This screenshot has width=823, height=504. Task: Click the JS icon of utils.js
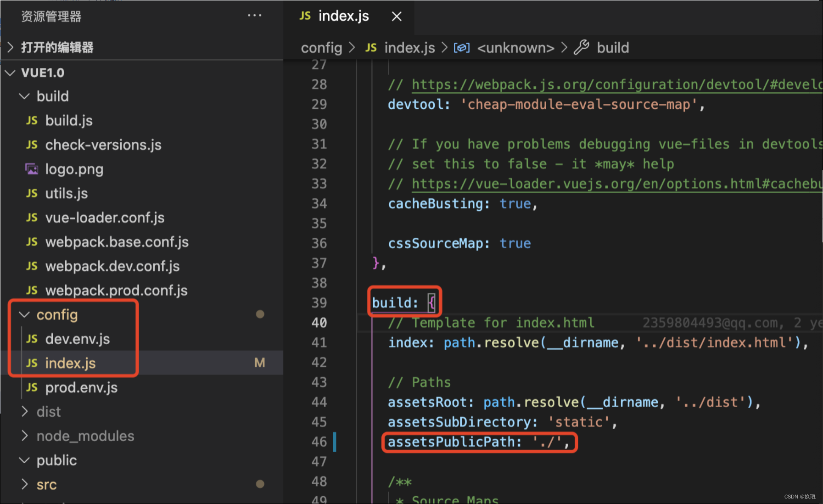click(32, 194)
